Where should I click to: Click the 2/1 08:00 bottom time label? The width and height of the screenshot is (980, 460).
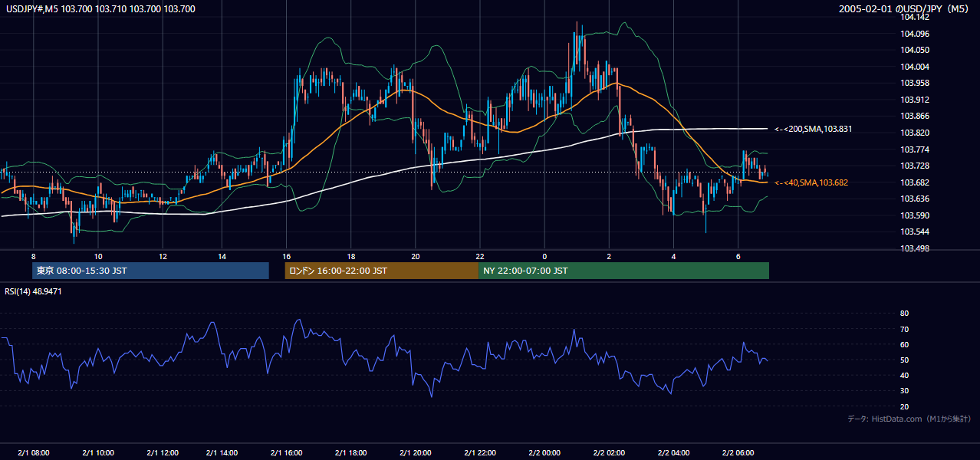[x=34, y=452]
